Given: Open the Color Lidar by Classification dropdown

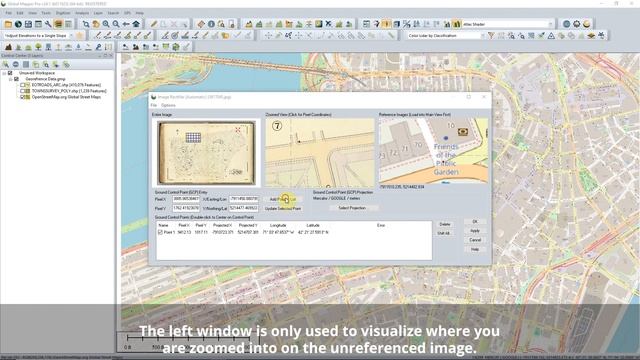Looking at the screenshot, I should pyautogui.click(x=482, y=36).
